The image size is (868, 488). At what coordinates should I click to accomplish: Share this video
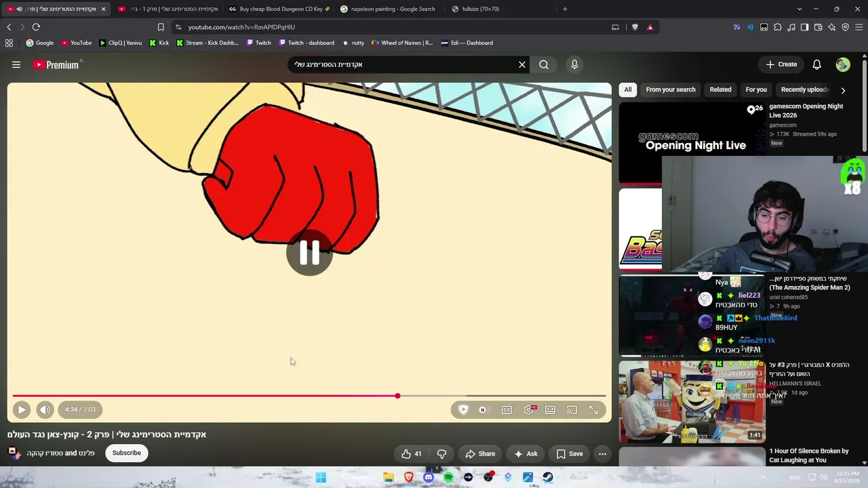[480, 453]
